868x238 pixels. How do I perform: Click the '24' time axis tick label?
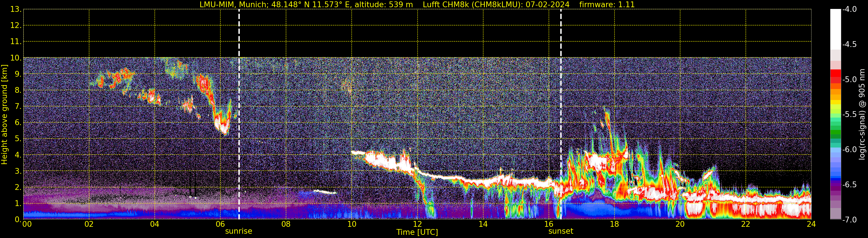click(811, 224)
